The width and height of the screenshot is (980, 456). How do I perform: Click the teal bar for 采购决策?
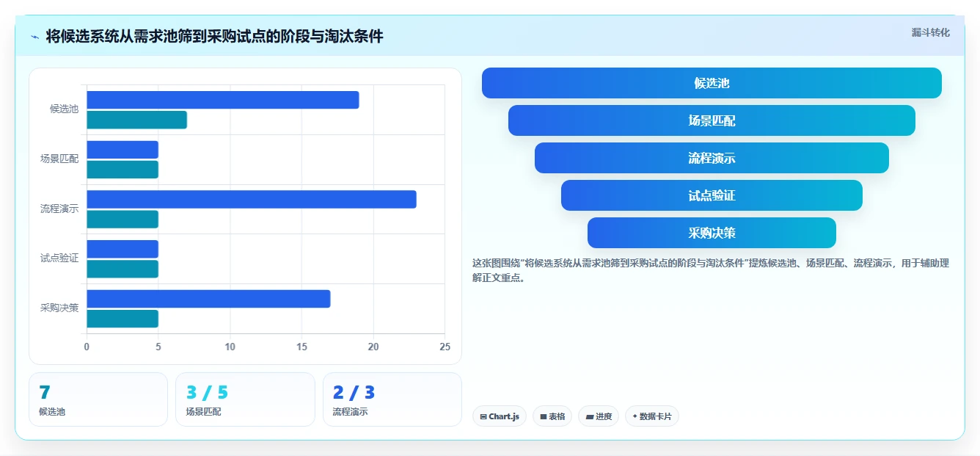[122, 319]
